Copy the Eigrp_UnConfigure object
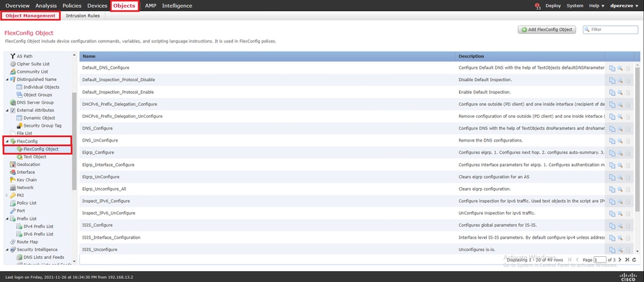 click(612, 177)
